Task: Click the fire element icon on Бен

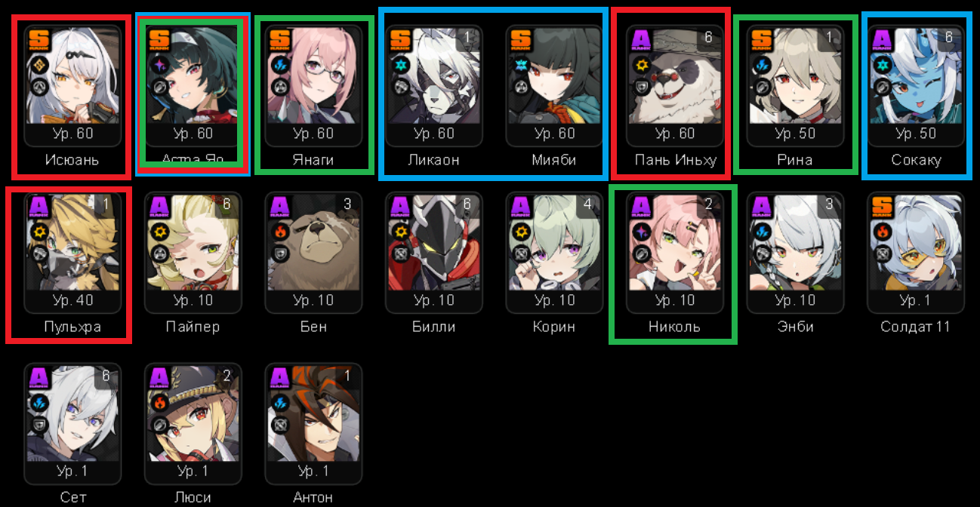Action: coord(279,232)
